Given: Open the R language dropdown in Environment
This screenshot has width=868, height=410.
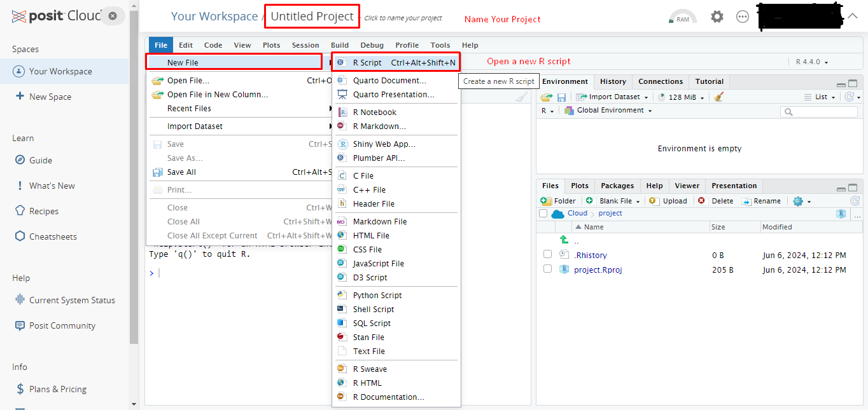Looking at the screenshot, I should click(547, 111).
